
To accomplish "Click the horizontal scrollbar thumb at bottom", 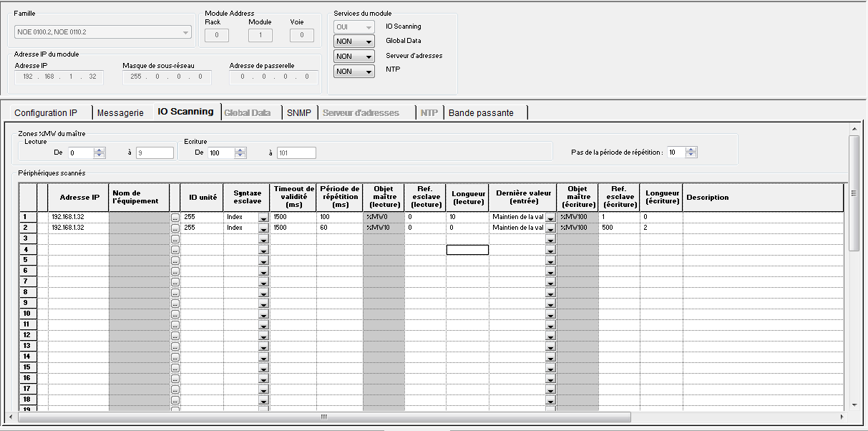I will 322,417.
